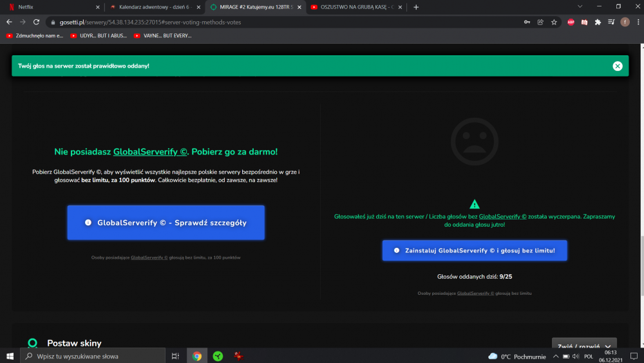Viewport: 644px width, 363px height.
Task: Click Zainstaluj GlobalServerify i głosuj bez limitu
Action: pos(475,250)
